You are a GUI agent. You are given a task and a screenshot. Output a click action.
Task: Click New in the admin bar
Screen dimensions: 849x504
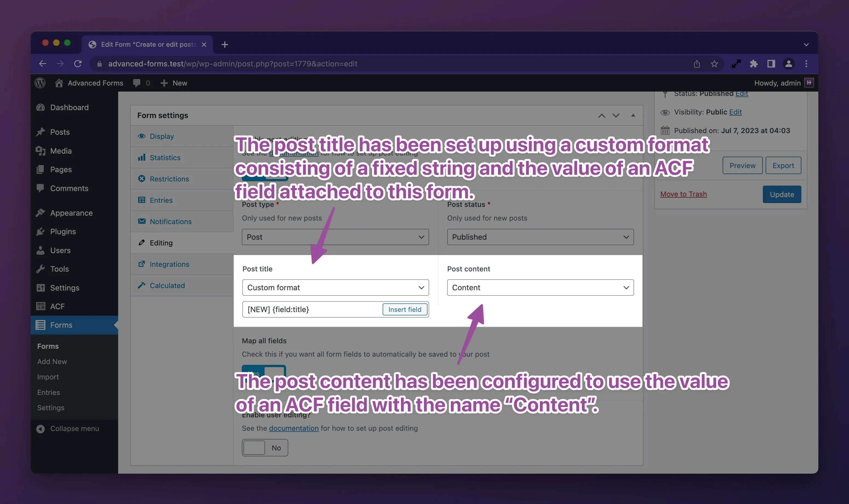tap(173, 83)
